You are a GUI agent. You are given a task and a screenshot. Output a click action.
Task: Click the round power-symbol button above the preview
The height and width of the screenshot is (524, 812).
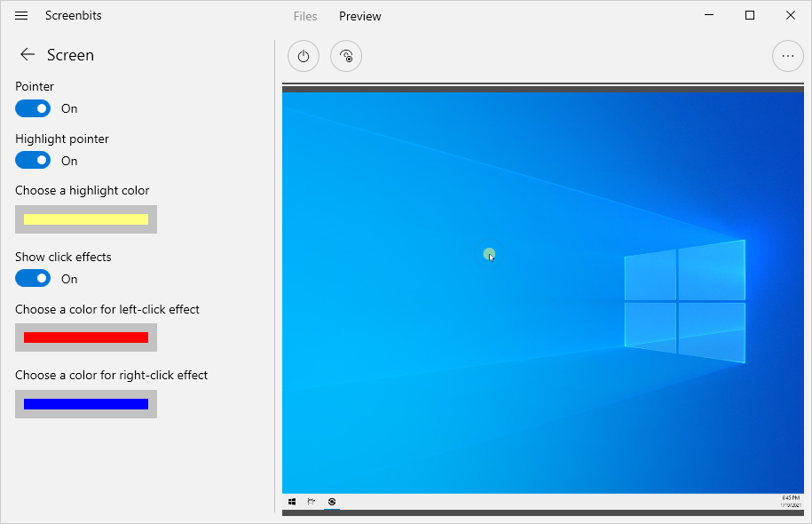click(x=304, y=56)
